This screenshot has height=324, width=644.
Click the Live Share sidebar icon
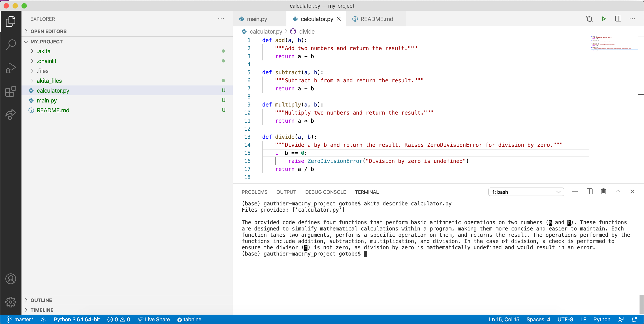[11, 115]
